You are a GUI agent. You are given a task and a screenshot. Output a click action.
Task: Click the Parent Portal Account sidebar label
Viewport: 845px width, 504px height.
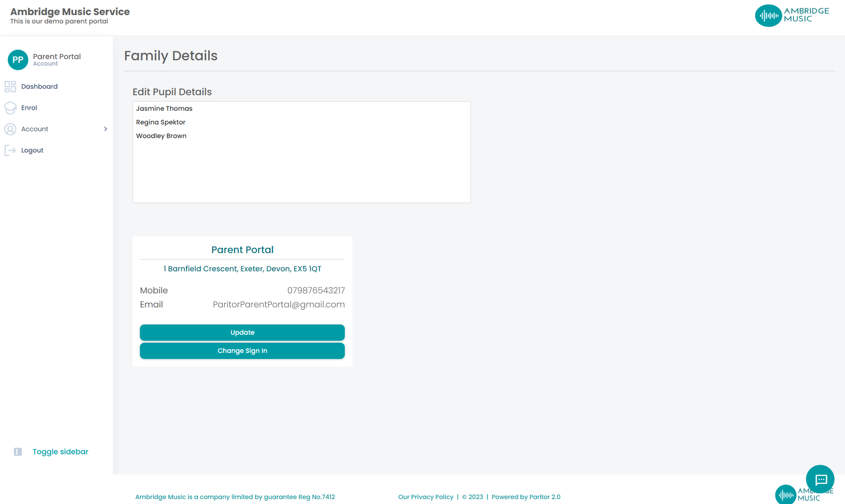coord(57,60)
